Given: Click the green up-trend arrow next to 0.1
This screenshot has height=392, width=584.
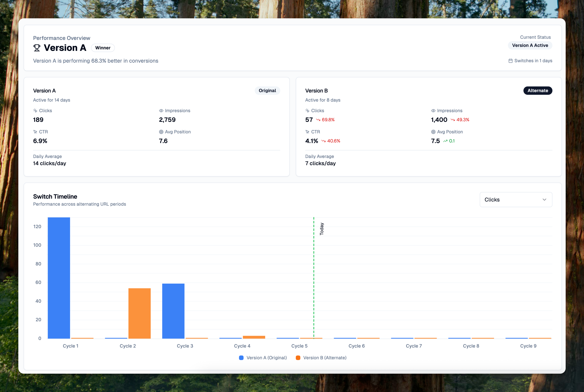Looking at the screenshot, I should pos(445,141).
